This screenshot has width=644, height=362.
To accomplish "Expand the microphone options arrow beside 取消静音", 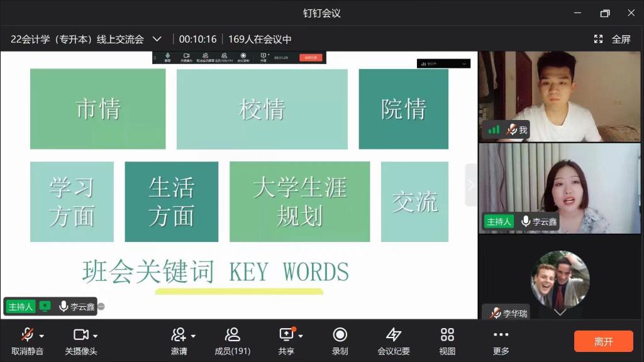I will click(x=42, y=336).
